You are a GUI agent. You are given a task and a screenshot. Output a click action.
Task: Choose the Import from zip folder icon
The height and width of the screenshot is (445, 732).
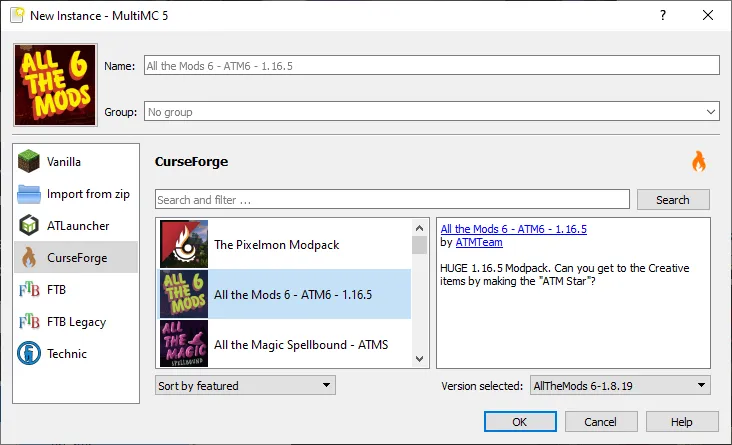tap(29, 194)
